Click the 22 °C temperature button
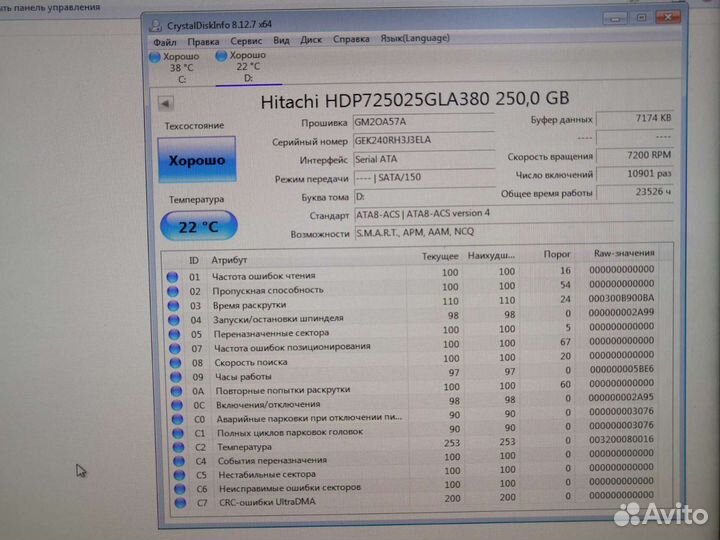The width and height of the screenshot is (720, 540). coord(198,226)
